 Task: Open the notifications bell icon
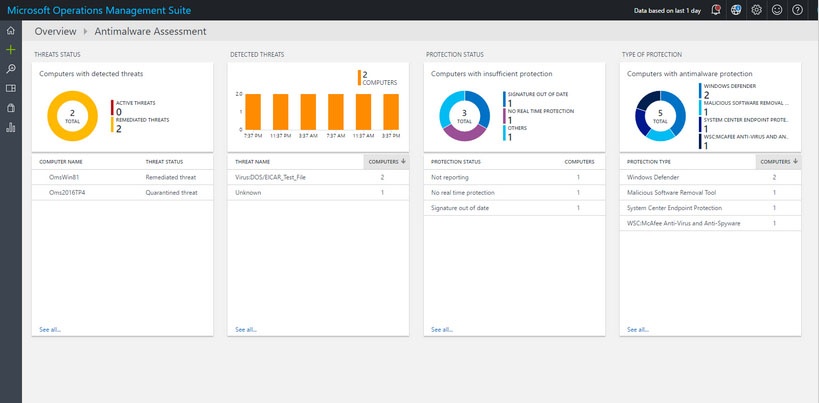click(716, 10)
